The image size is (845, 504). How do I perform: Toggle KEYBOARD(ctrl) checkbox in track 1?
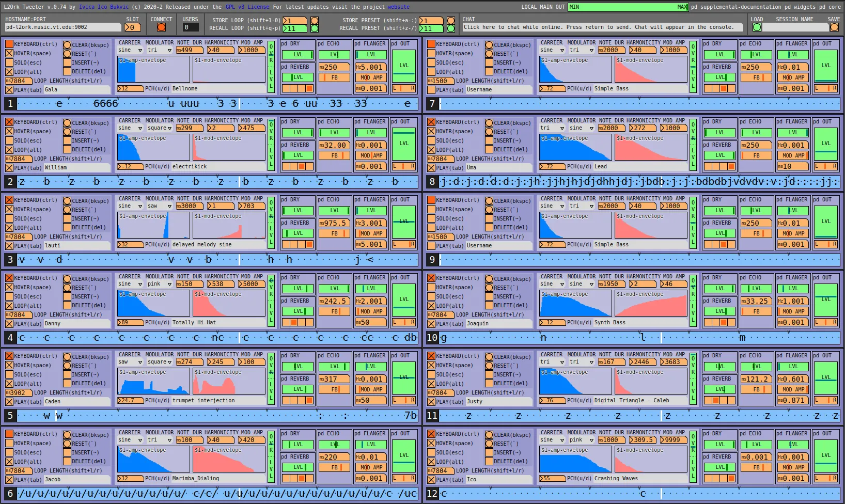click(9, 44)
